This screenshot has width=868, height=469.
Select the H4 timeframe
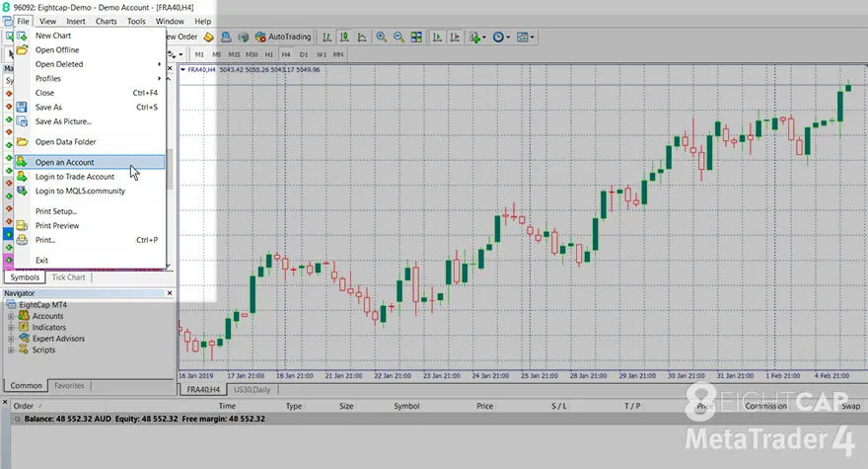286,54
